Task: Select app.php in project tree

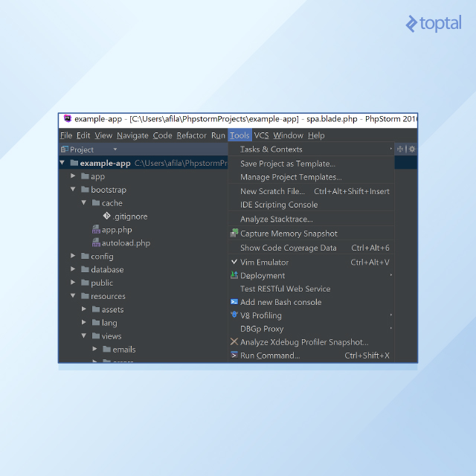Action: pos(117,230)
